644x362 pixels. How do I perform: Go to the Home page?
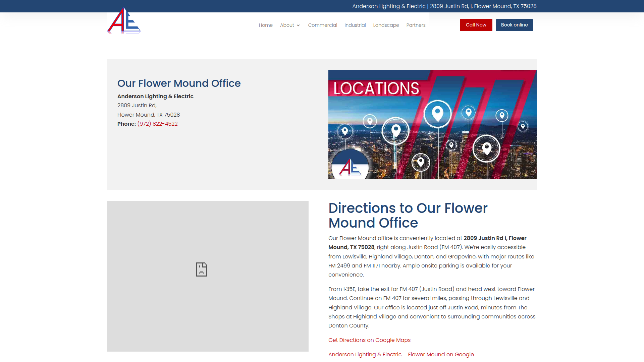266,25
